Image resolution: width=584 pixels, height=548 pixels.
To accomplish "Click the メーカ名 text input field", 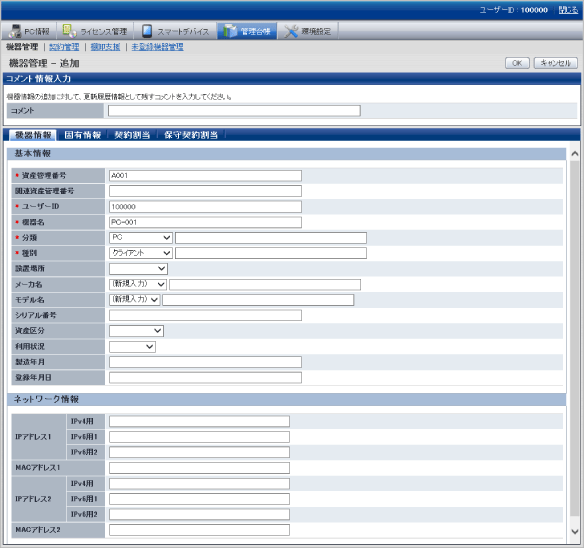I will coord(265,284).
